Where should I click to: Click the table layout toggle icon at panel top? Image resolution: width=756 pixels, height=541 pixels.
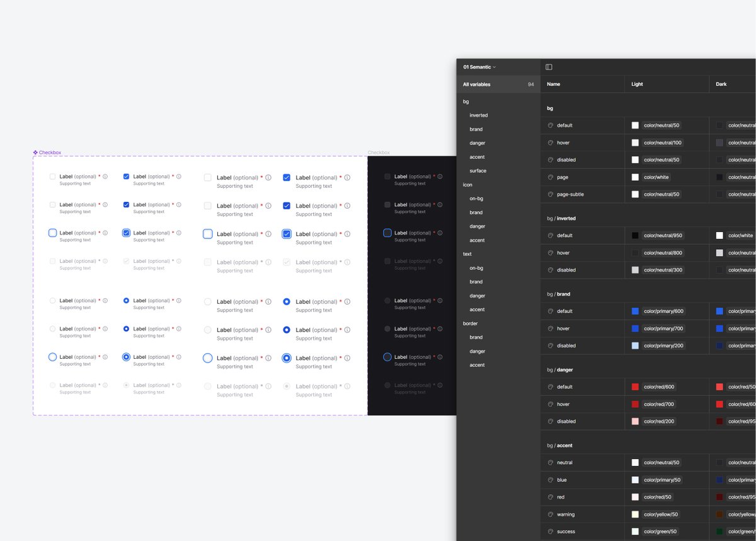click(x=549, y=67)
